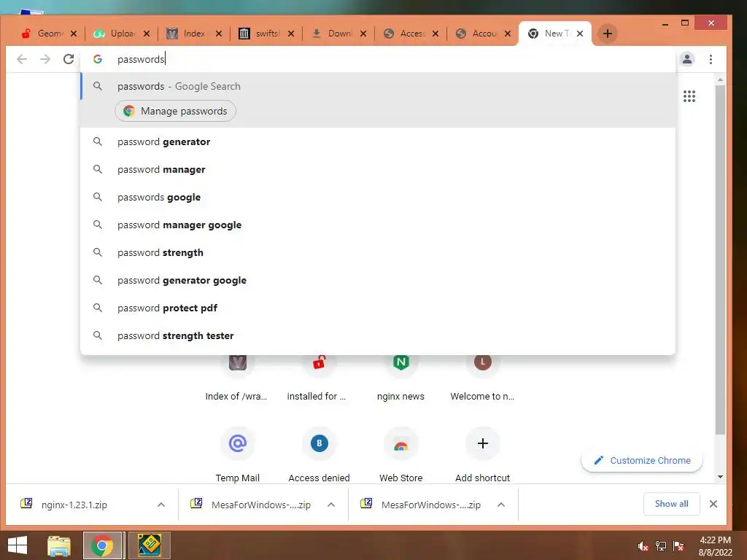Image resolution: width=747 pixels, height=560 pixels.
Task: Open the second MesaForWindows zip download
Action: click(430, 505)
